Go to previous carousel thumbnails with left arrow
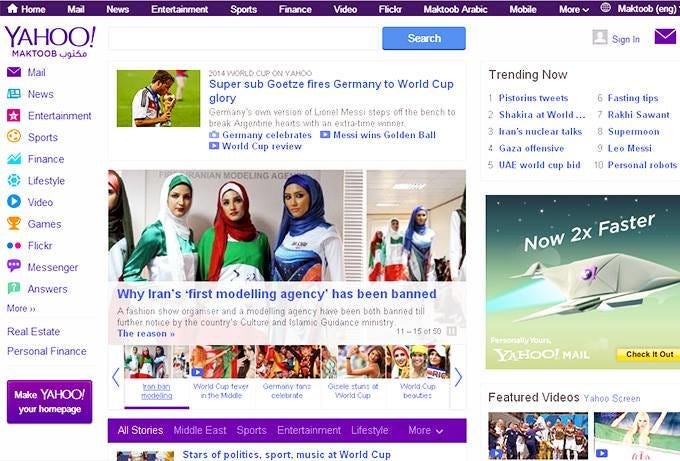 point(115,377)
